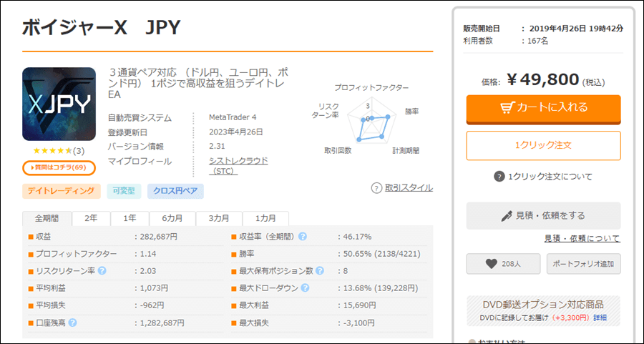Click the heart icon beside 208人
The height and width of the screenshot is (344, 644).
491,264
